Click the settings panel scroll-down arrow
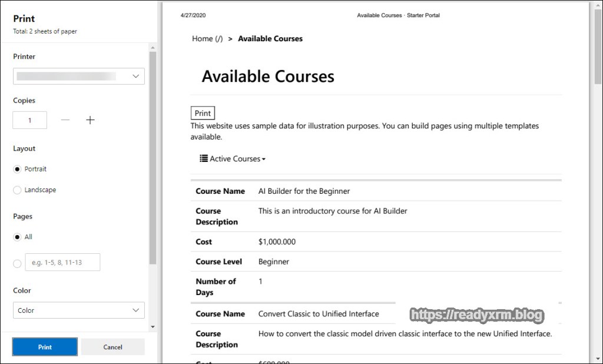This screenshot has height=364, width=603. tap(153, 326)
